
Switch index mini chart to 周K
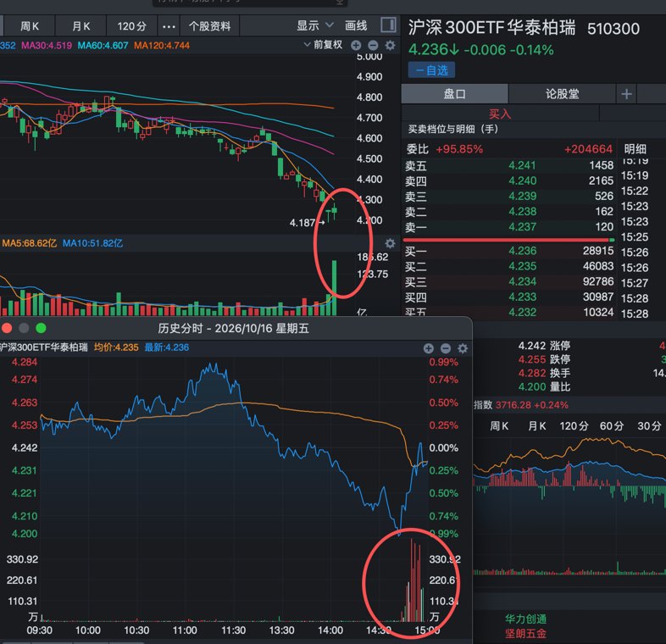[499, 425]
